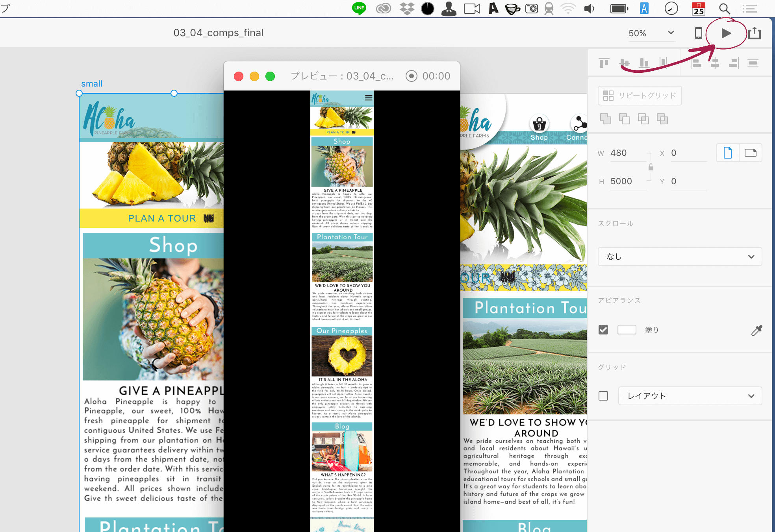Image resolution: width=775 pixels, height=532 pixels.
Task: Open Dropbox menu bar icon
Action: tap(407, 9)
